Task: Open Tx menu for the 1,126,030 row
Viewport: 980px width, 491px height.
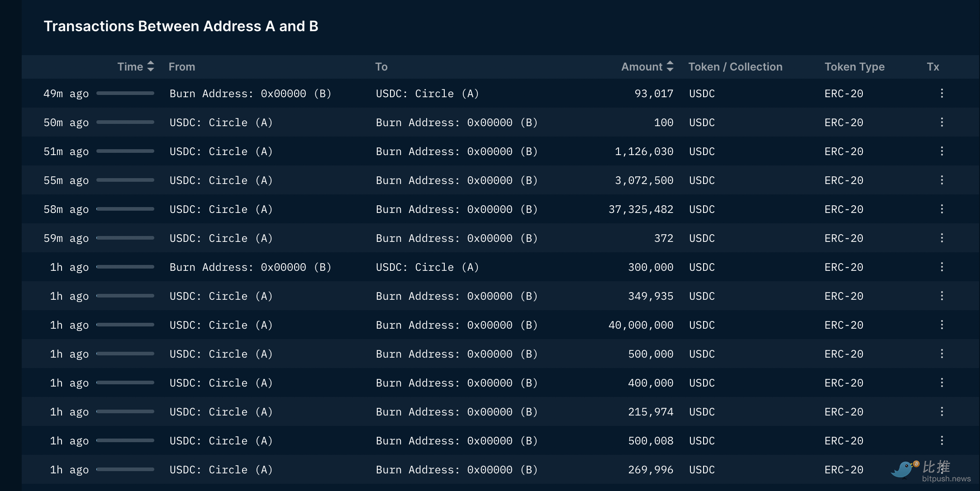Action: 942,151
